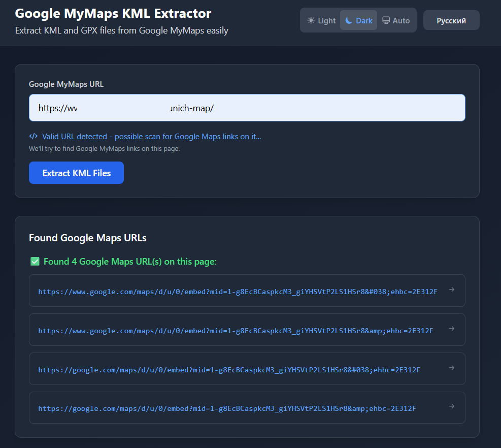The width and height of the screenshot is (501, 448).
Task: Click the Google MyMaps KML Extractor title
Action: click(113, 13)
